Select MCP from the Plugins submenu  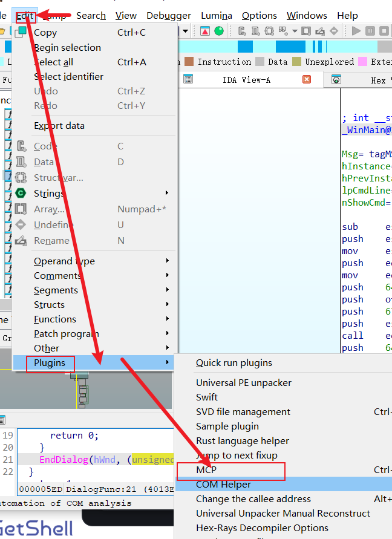(x=206, y=470)
